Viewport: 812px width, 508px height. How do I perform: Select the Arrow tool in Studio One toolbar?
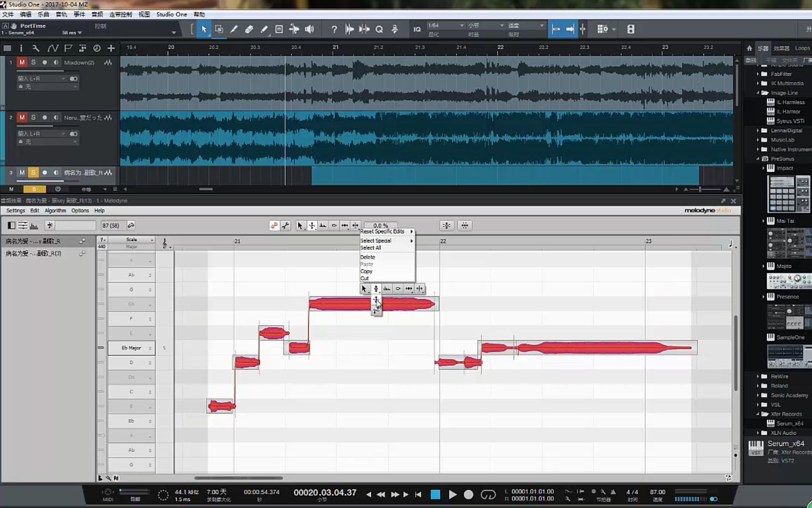[x=204, y=29]
